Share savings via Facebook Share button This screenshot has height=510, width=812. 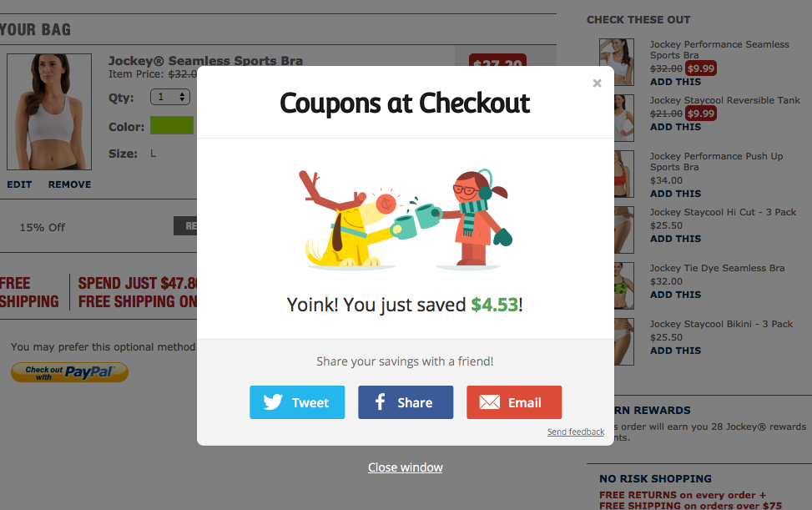[406, 402]
